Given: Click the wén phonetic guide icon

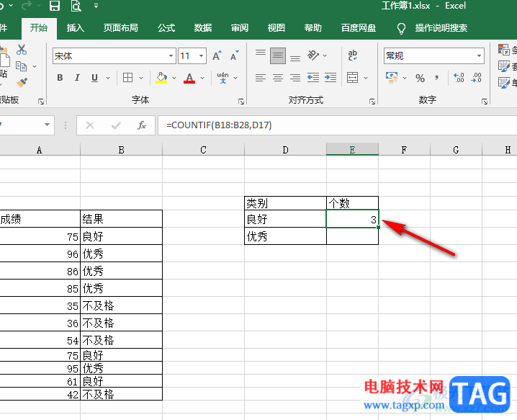Looking at the screenshot, I should click(222, 78).
